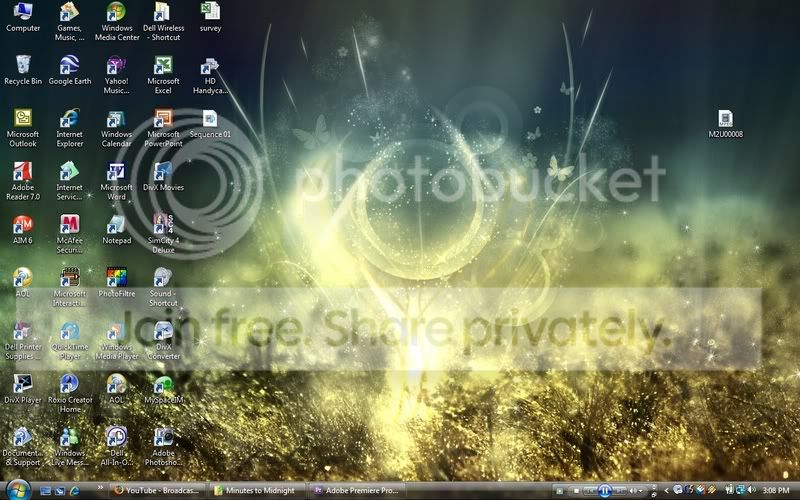This screenshot has height=500, width=800.
Task: Stop playback in Media Player mini toolbar
Action: point(576,491)
